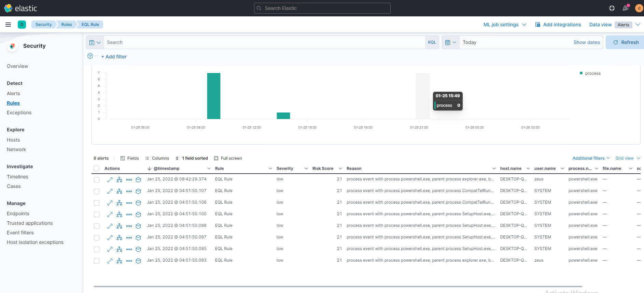644x293 pixels.
Task: Click the Add filter link
Action: [x=114, y=57]
